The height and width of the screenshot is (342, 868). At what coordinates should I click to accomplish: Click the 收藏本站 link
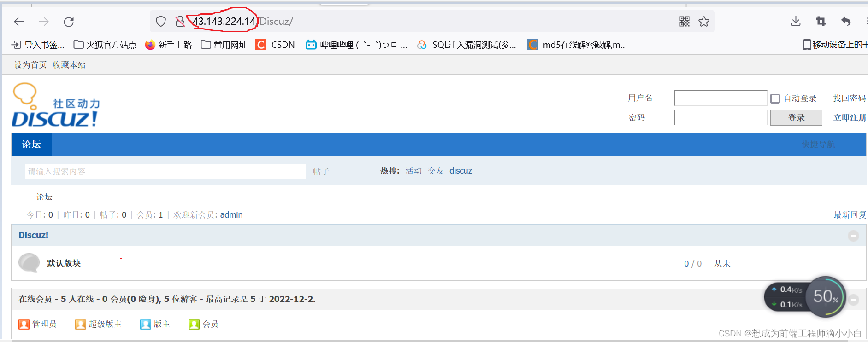[69, 65]
